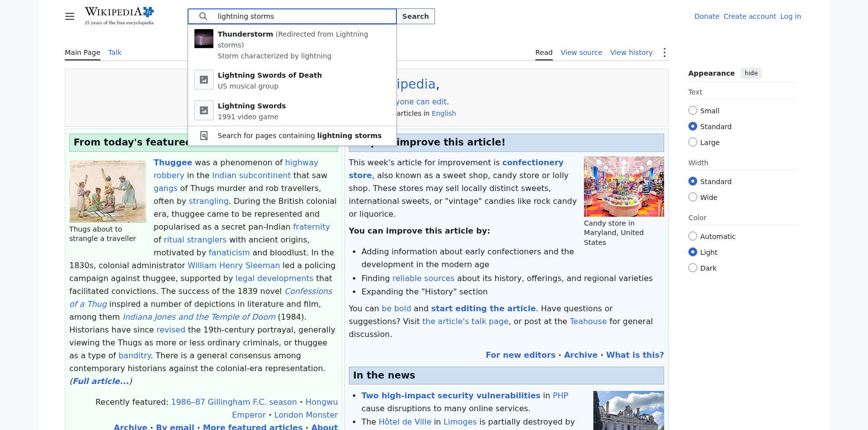Click Create account link
The height and width of the screenshot is (430, 868).
[x=750, y=16]
